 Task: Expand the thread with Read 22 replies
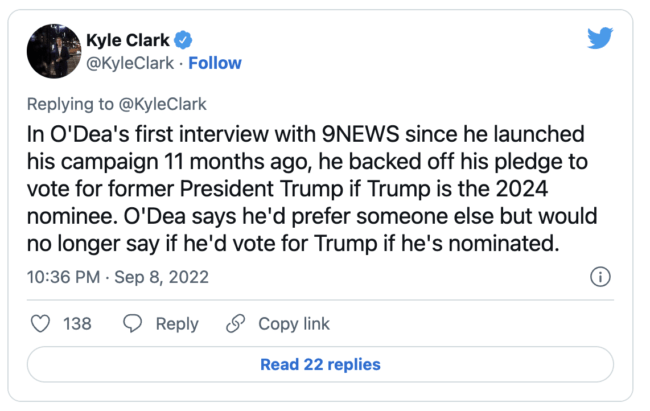click(x=320, y=364)
